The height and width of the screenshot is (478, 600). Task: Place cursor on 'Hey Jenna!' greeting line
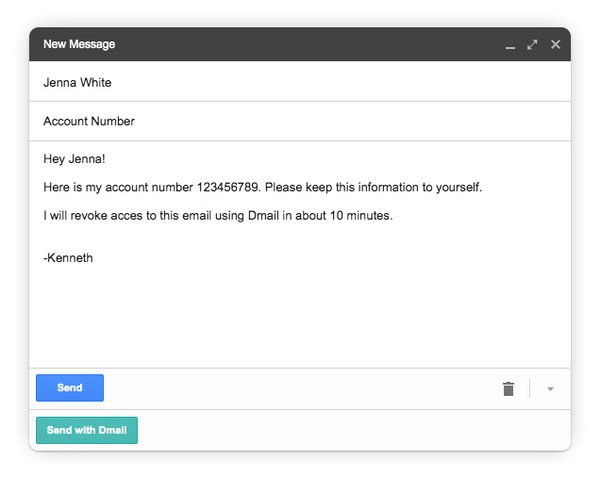pyautogui.click(x=74, y=159)
